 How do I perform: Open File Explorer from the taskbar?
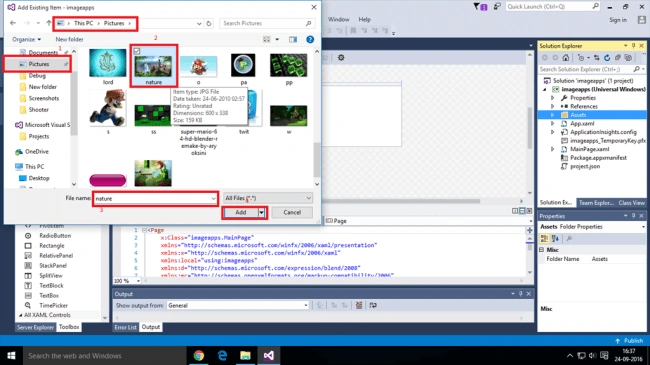pyautogui.click(x=245, y=355)
